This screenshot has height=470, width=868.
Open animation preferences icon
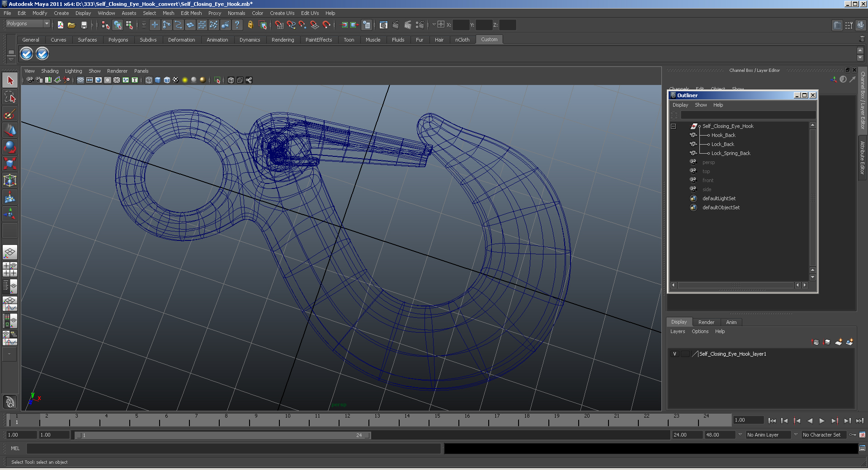tap(862, 435)
